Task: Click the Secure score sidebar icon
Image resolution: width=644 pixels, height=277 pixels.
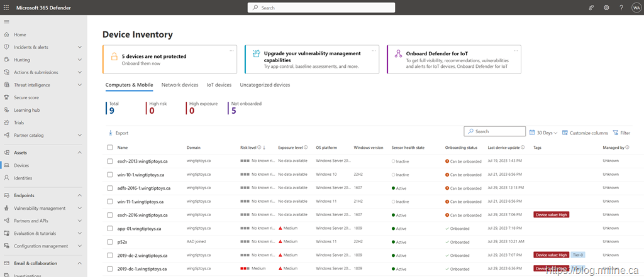Action: pyautogui.click(x=7, y=97)
